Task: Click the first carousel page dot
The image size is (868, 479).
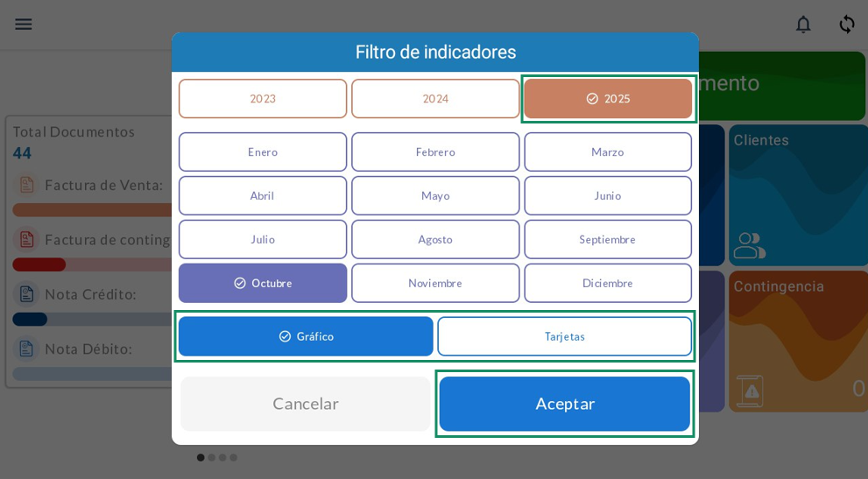Action: tap(201, 457)
